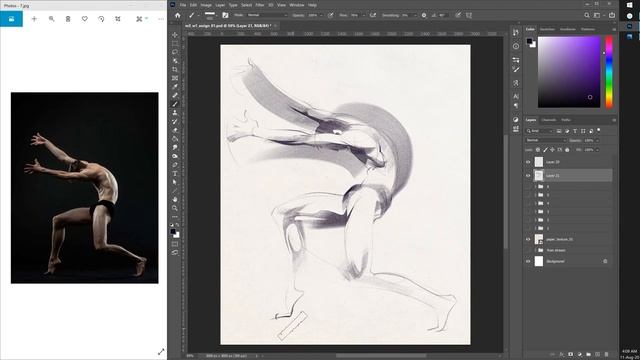Open the Brush Settings side panel icon
This screenshot has width=640, height=360.
516,69
